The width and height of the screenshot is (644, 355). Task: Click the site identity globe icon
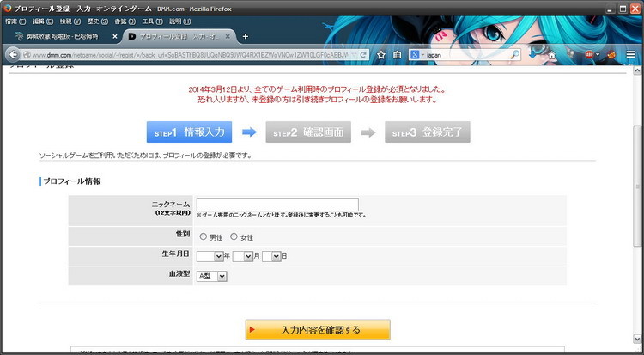(27, 55)
